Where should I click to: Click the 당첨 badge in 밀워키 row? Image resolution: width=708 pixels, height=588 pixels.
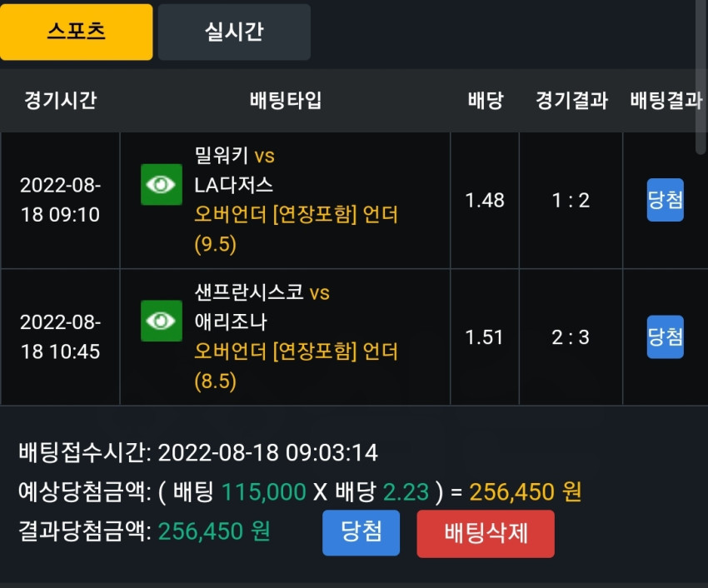point(666,200)
